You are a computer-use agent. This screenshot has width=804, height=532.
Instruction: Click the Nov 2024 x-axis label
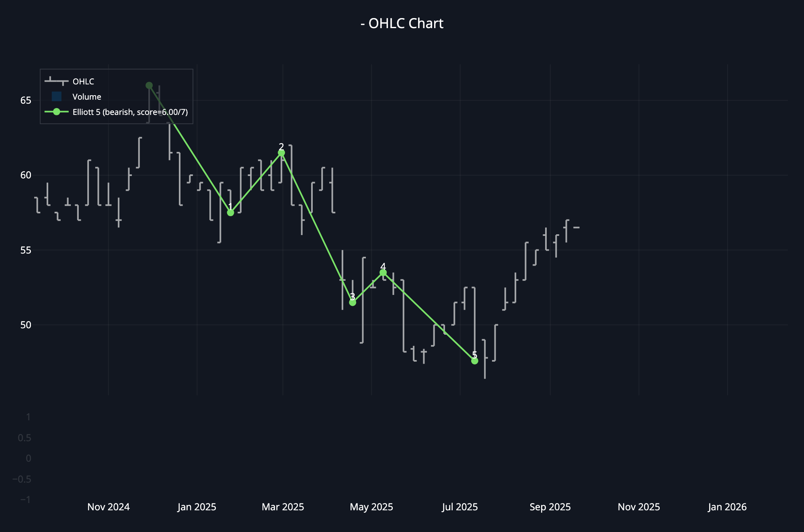tap(109, 507)
